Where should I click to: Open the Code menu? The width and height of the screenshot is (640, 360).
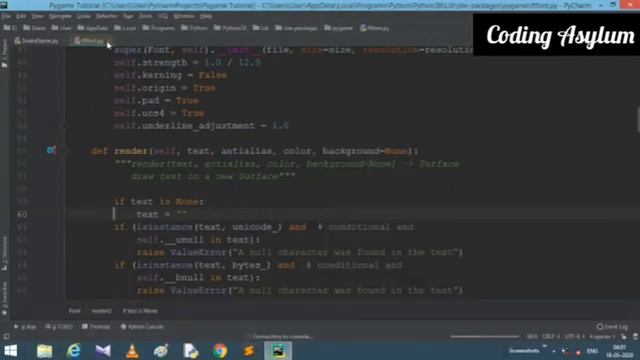point(83,16)
